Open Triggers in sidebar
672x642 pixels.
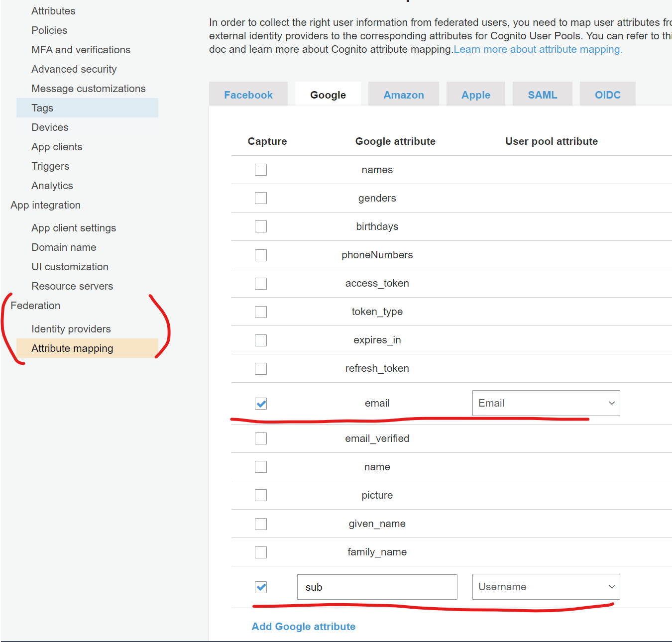[x=50, y=166]
